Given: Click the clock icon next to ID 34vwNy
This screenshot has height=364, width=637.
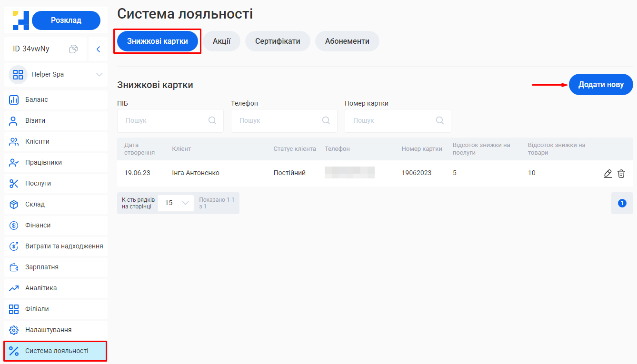Looking at the screenshot, I should click(74, 49).
